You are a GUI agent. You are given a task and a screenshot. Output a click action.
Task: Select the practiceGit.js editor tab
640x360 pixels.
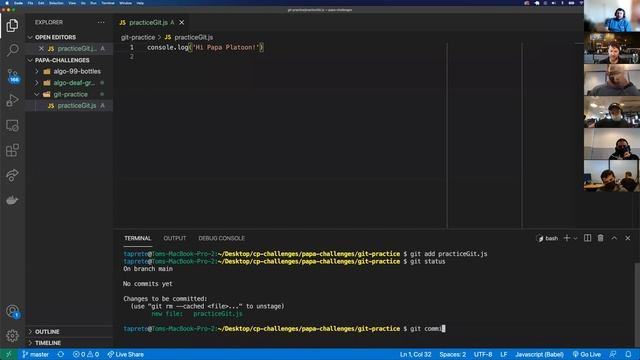(148, 22)
